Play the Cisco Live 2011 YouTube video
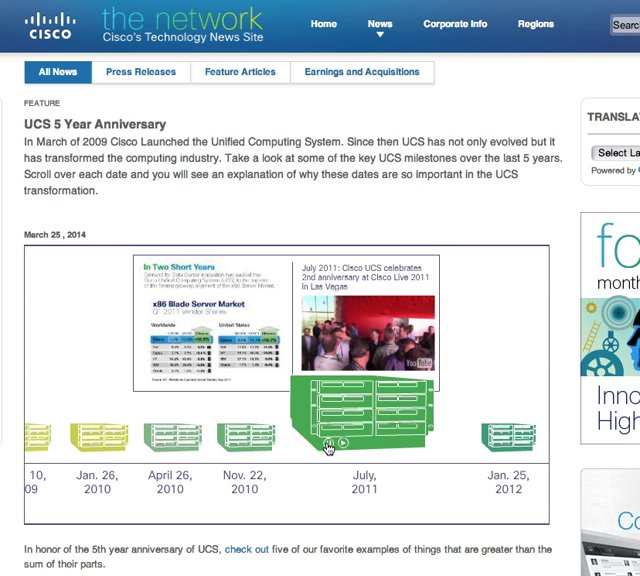The height and width of the screenshot is (576, 640). pos(368,333)
